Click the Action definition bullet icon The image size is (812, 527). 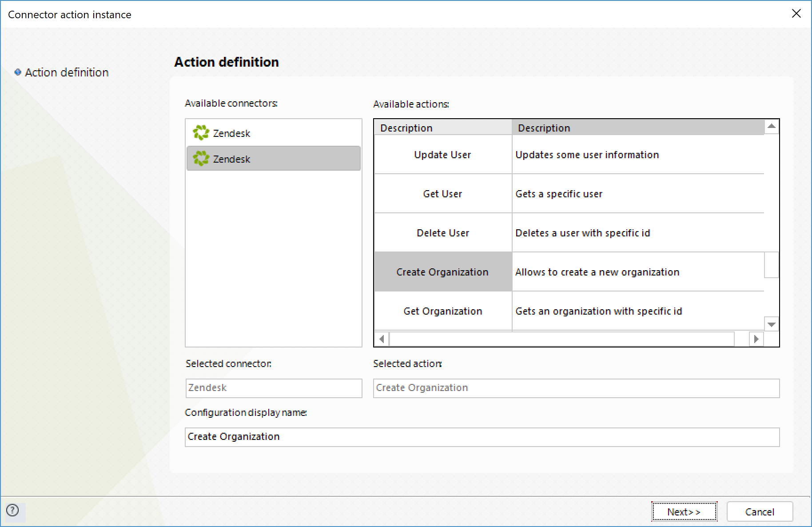click(x=18, y=72)
